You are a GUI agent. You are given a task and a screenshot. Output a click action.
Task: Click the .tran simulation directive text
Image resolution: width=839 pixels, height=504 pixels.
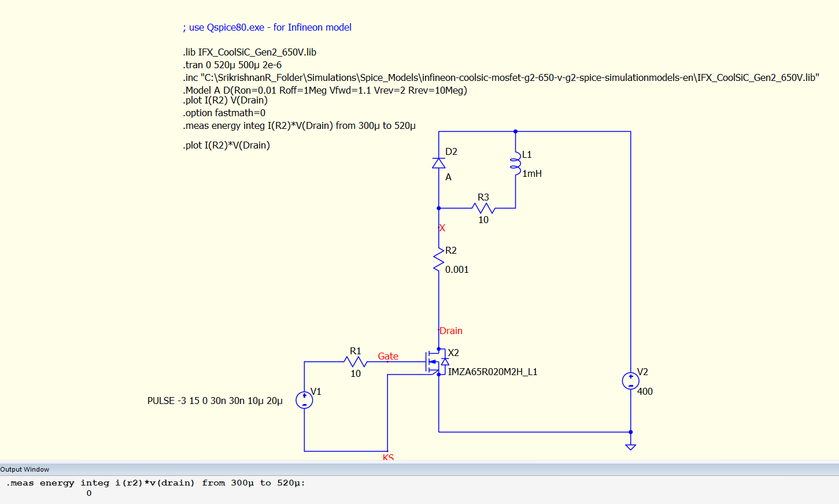click(x=232, y=65)
